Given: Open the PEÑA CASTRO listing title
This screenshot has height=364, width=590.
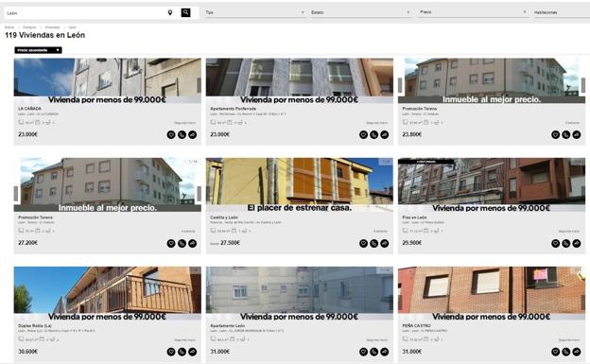Looking at the screenshot, I should [417, 325].
